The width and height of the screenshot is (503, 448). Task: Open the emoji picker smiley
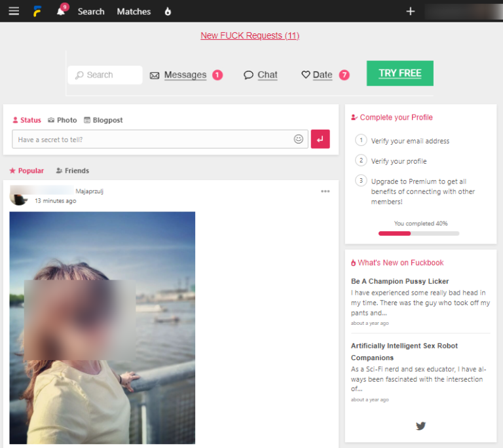tap(299, 139)
